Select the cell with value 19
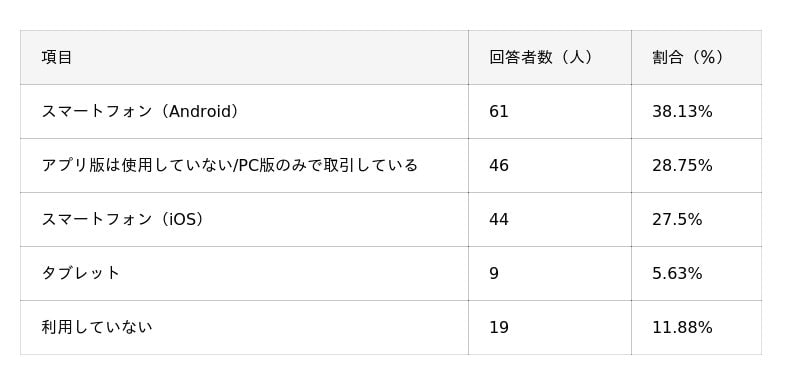Screen dimensions: 800x385 pos(498,327)
